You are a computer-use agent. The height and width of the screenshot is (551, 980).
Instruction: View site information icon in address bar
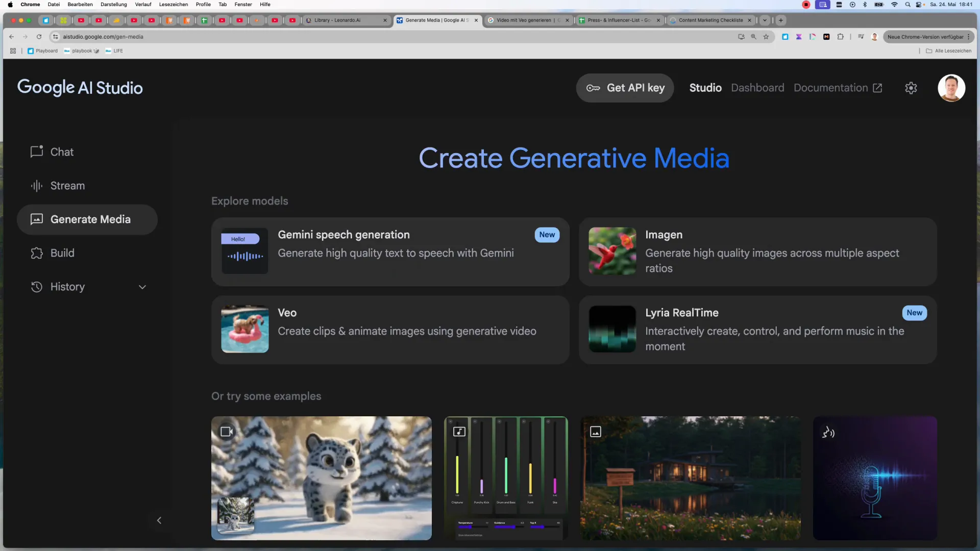(x=56, y=37)
